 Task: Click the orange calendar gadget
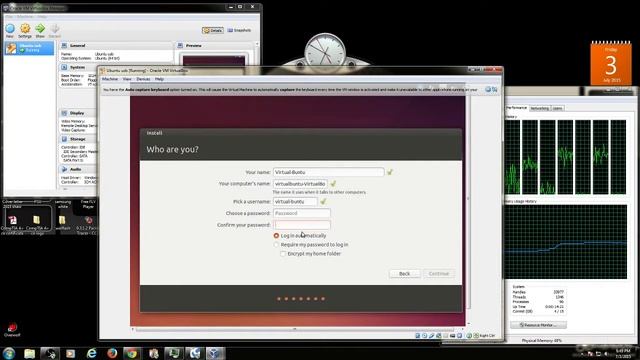coord(611,63)
